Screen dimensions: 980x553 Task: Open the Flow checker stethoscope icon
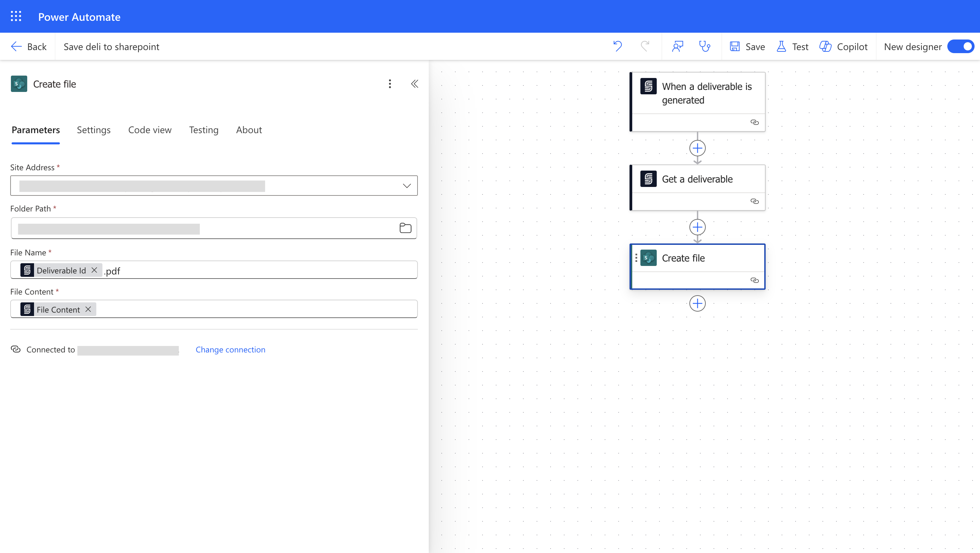(704, 46)
